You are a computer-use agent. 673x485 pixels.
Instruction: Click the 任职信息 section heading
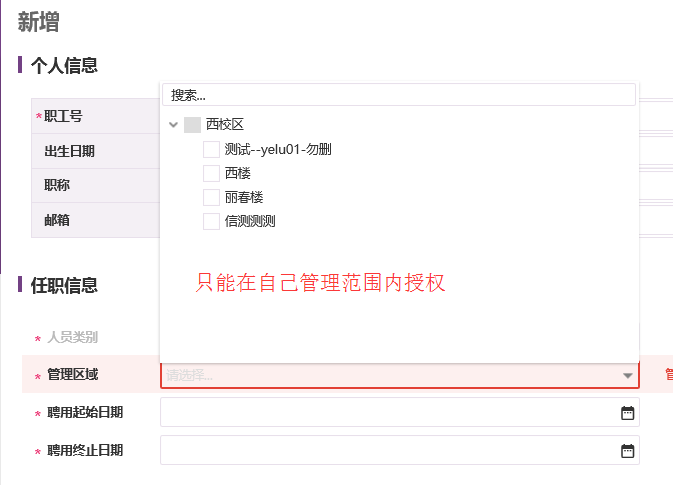coord(64,285)
